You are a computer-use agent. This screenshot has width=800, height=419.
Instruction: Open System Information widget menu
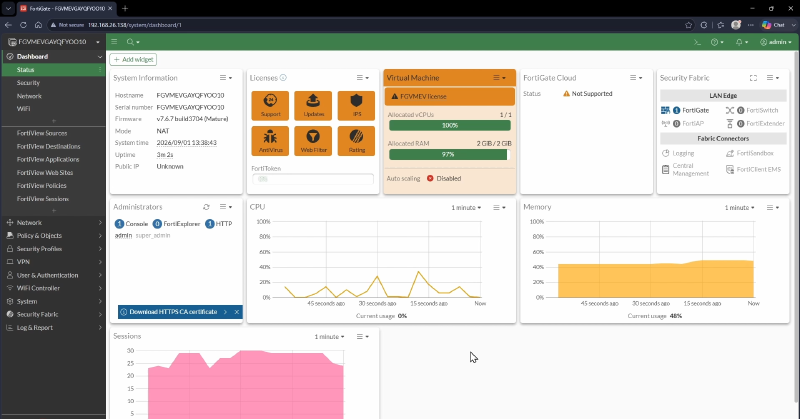pos(226,78)
